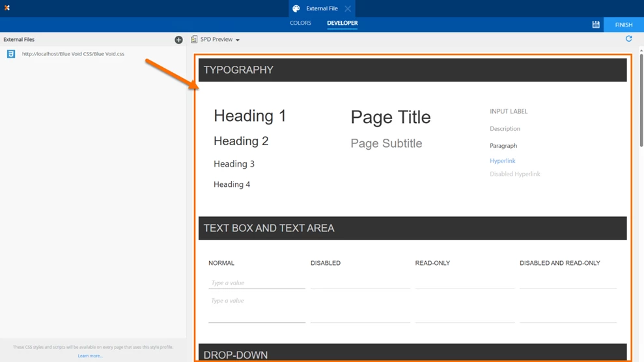
Task: Click the 'Page Title' sample text
Action: coord(391,117)
